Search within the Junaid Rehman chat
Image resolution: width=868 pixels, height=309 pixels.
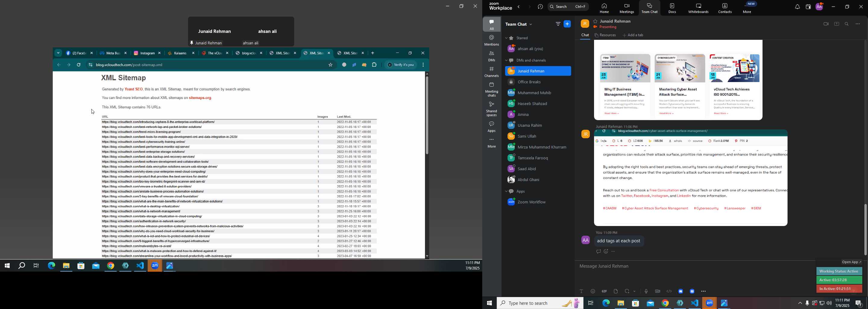(847, 24)
